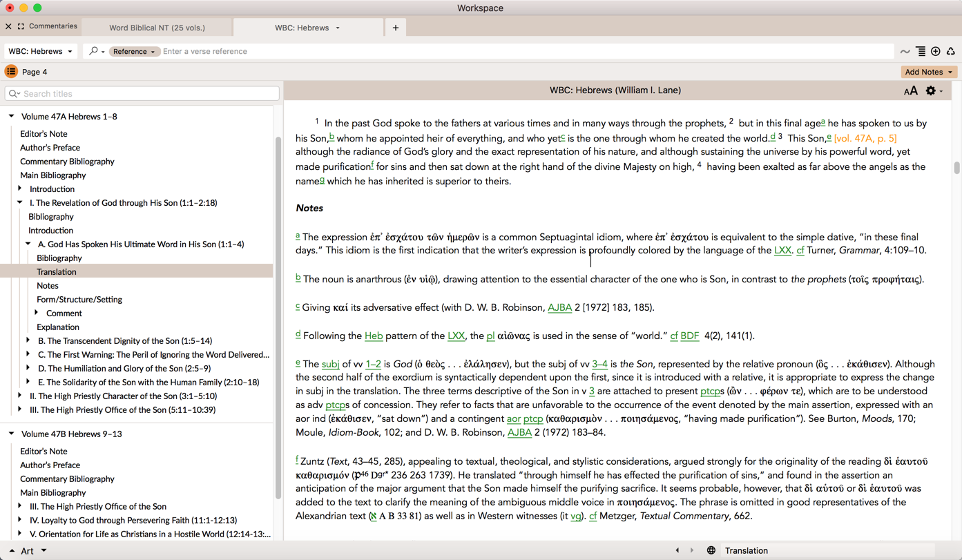Click the tilde search-fuzziness icon
Image resolution: width=962 pixels, height=560 pixels.
(905, 51)
